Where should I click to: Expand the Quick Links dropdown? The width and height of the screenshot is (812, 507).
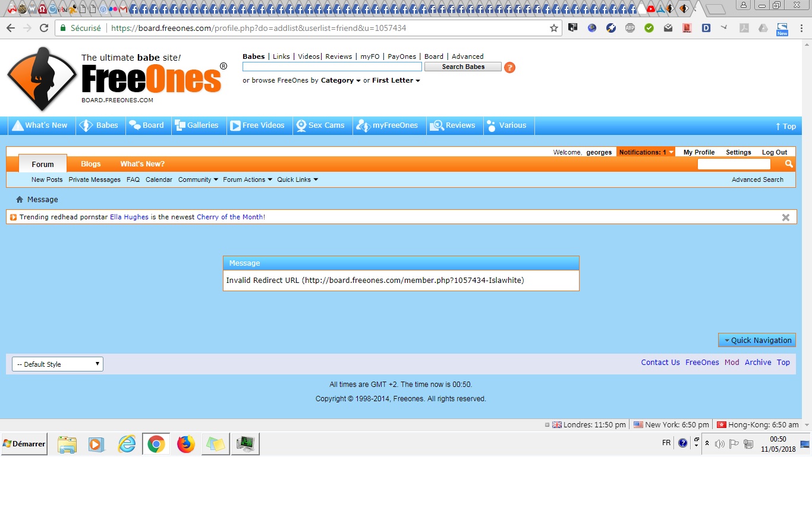(297, 180)
